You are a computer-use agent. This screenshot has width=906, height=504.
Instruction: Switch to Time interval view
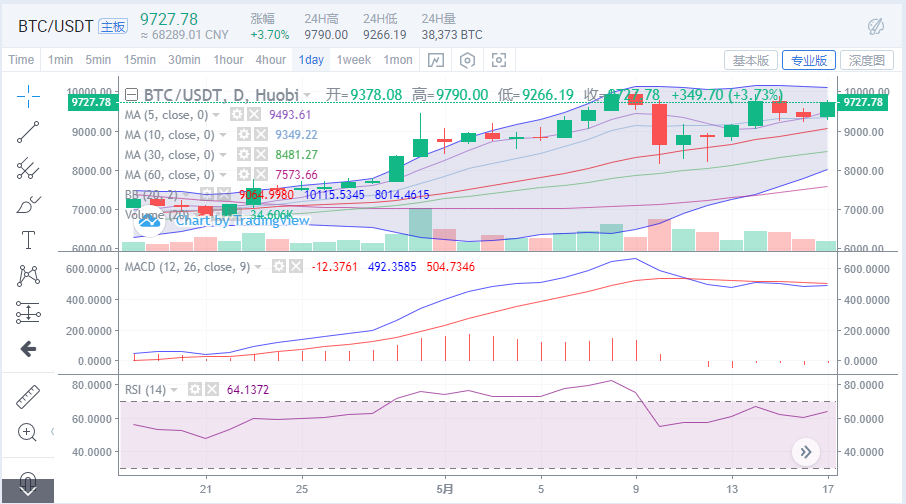pos(21,60)
